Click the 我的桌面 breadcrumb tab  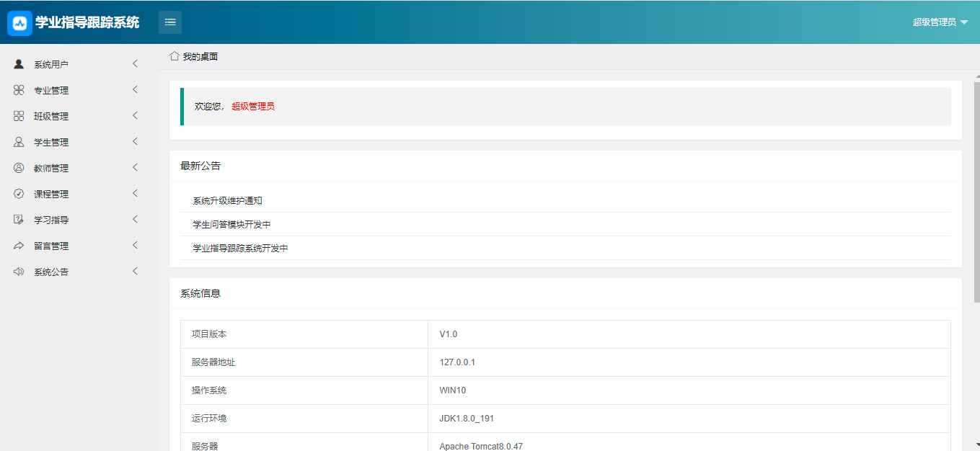200,56
